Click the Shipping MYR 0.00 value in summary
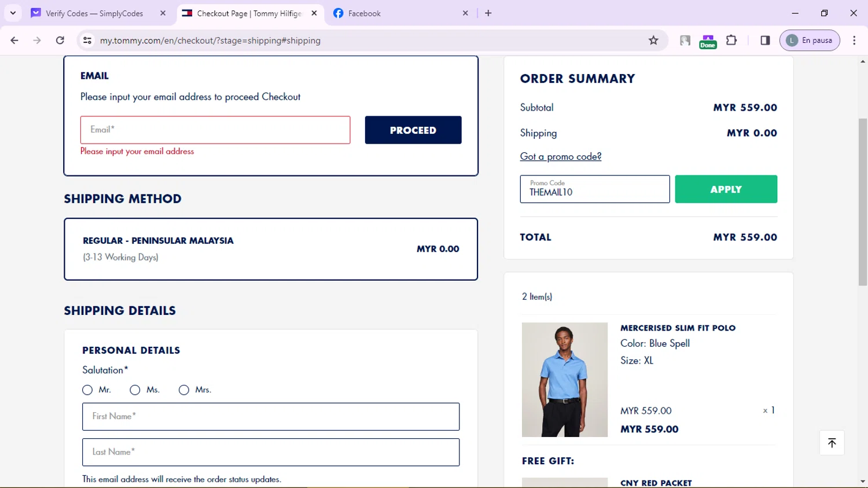This screenshot has width=868, height=488. pos(752,133)
